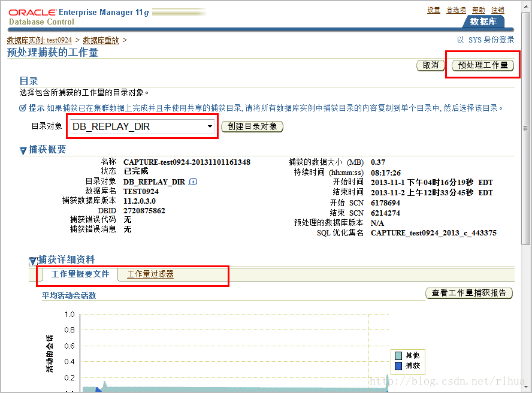The width and height of the screenshot is (532, 393).
Task: Open the 首选项 link
Action: (x=456, y=10)
